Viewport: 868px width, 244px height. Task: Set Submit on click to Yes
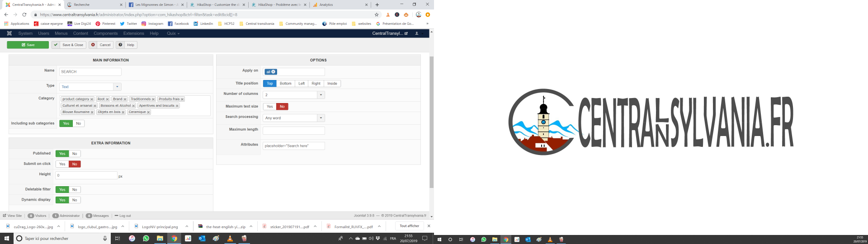point(62,164)
